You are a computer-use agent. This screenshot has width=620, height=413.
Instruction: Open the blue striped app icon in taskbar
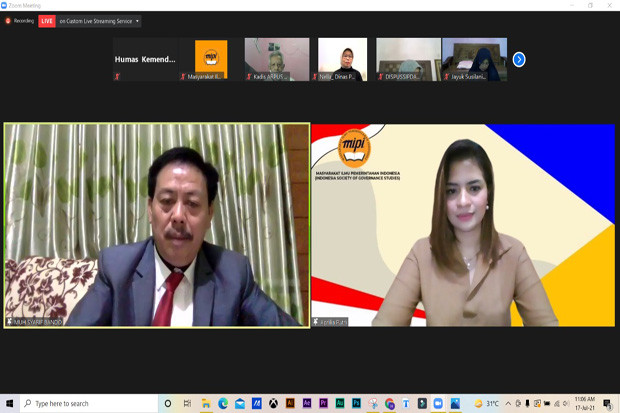click(x=257, y=404)
